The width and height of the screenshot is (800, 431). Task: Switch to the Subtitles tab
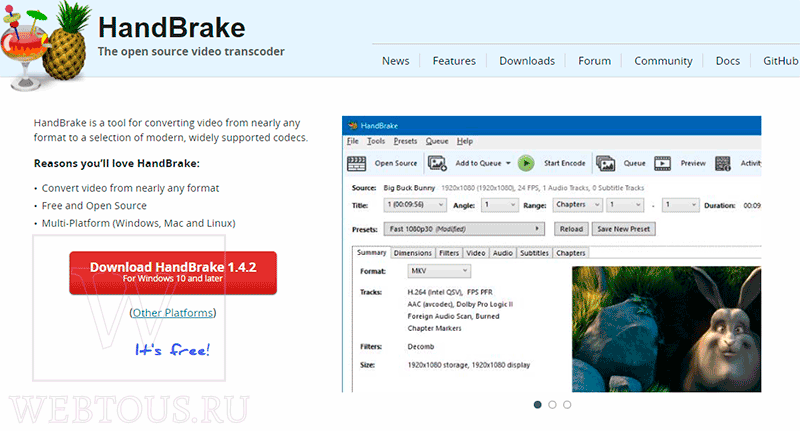pyautogui.click(x=534, y=253)
